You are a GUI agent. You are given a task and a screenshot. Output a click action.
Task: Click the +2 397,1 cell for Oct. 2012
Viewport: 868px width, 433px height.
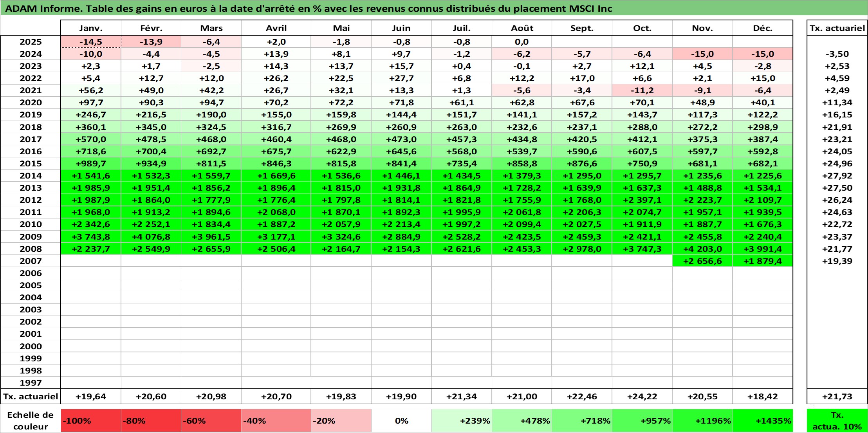point(642,200)
